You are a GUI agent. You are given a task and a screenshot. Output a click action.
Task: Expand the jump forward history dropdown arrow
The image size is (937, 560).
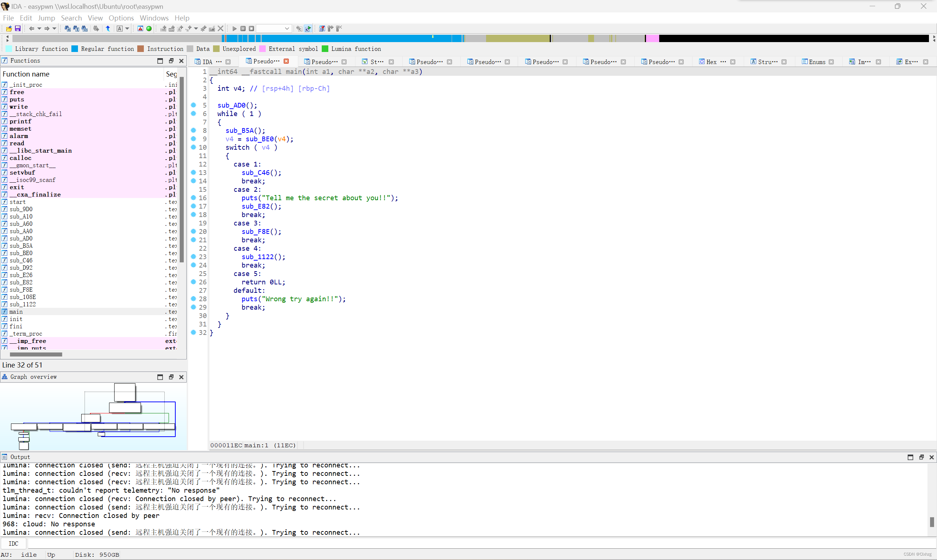tap(54, 29)
